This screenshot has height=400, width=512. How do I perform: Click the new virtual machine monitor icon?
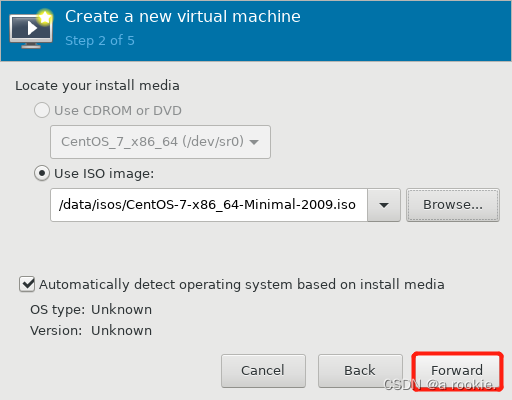[31, 29]
